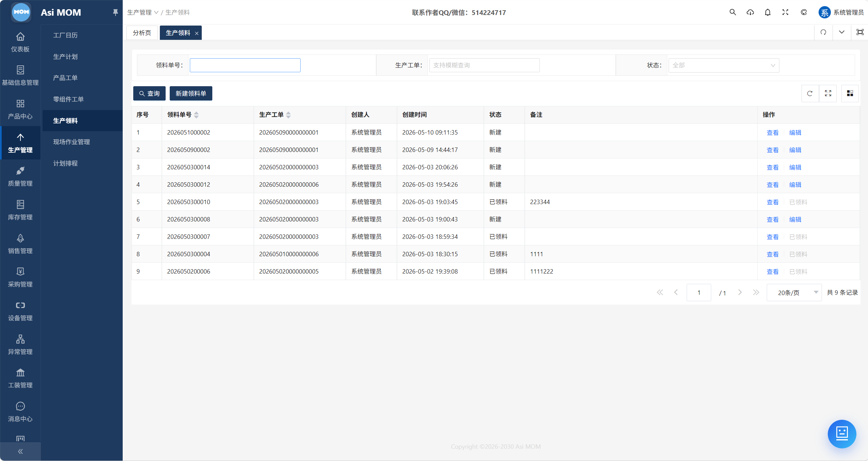Viewport: 868px width, 461px height.
Task: Open notifications bell icon
Action: pyautogui.click(x=767, y=12)
